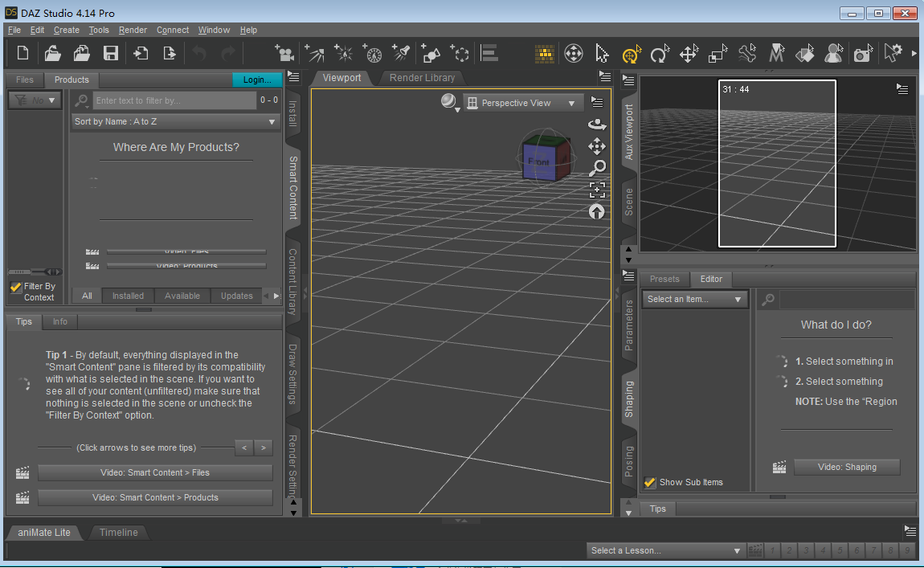Open the Aux Viewport options menu icon
The image size is (924, 568).
(x=902, y=89)
